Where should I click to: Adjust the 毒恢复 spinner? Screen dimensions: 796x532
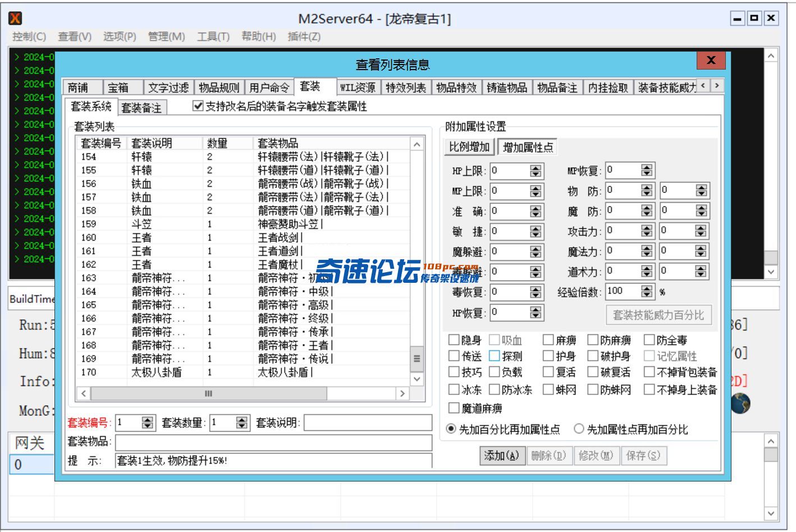(536, 292)
